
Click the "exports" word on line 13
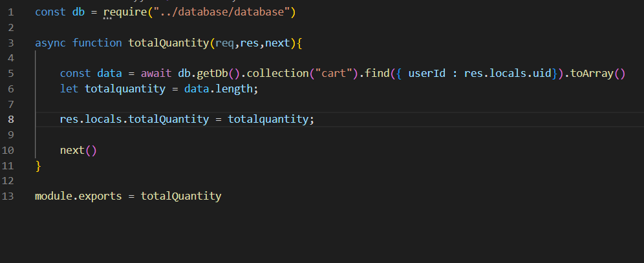tap(100, 196)
